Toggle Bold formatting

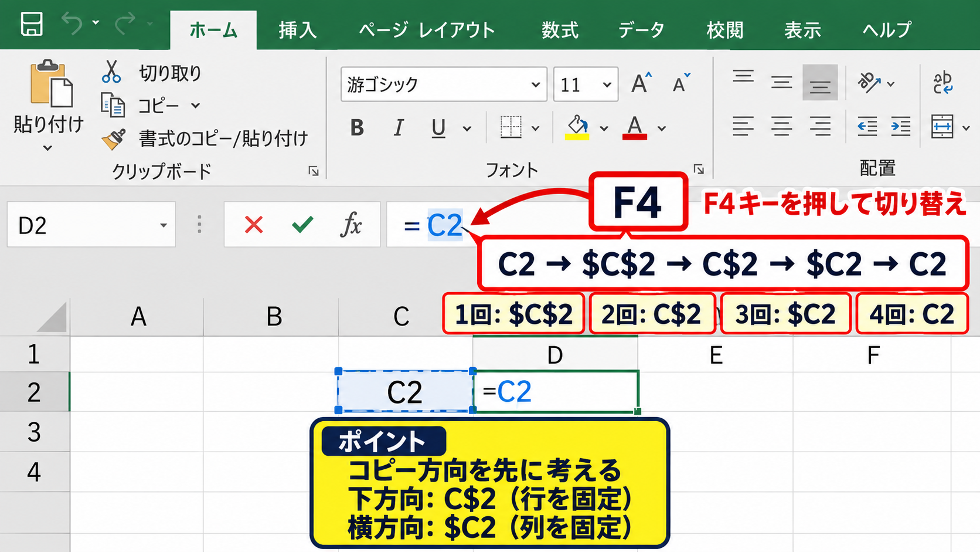(357, 127)
